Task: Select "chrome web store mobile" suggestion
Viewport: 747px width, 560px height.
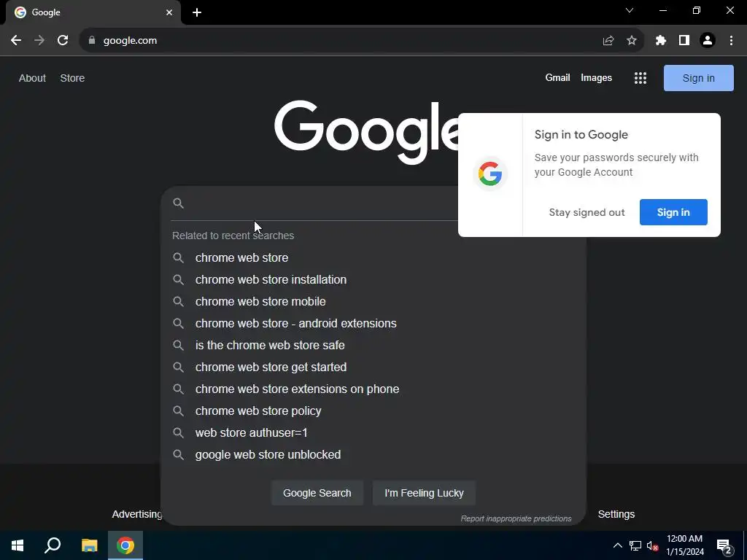Action: click(373, 301)
